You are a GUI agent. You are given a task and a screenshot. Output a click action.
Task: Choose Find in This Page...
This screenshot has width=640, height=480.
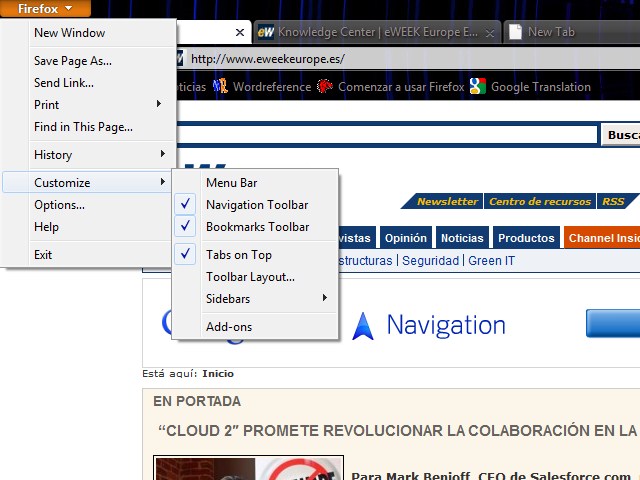[x=83, y=127]
